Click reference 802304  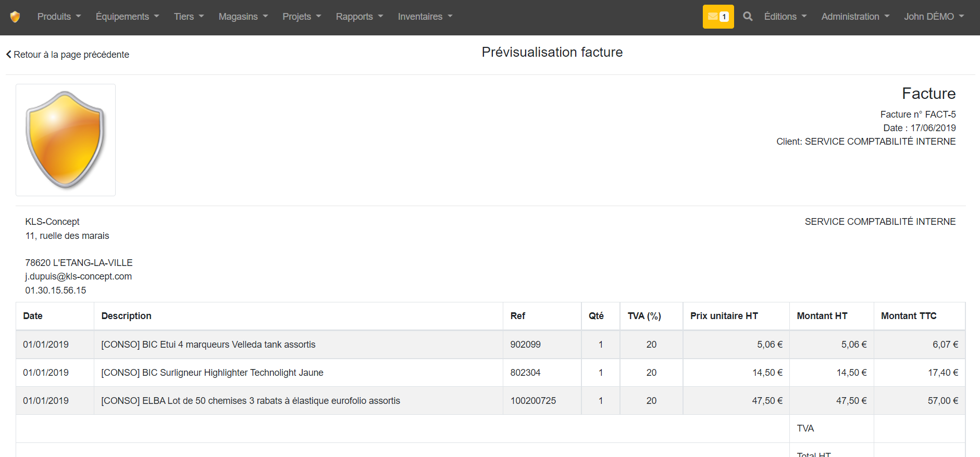(526, 373)
